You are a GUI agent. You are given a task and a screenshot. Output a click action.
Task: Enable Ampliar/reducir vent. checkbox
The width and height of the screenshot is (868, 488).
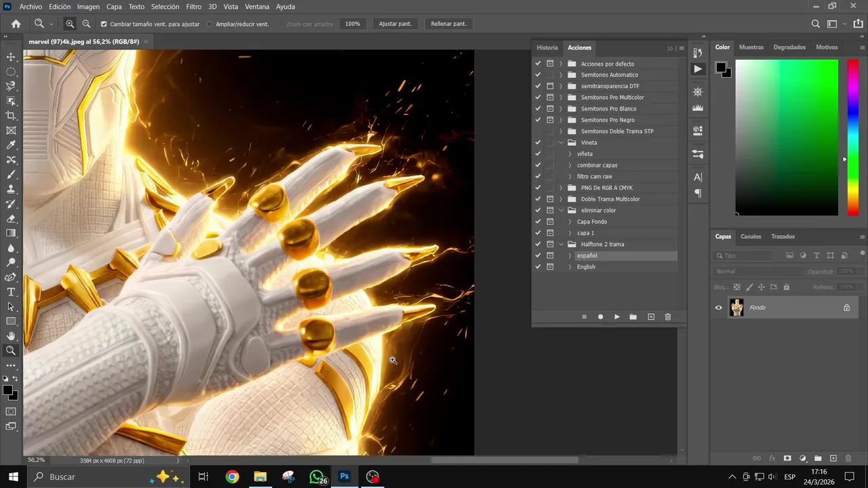(x=210, y=24)
